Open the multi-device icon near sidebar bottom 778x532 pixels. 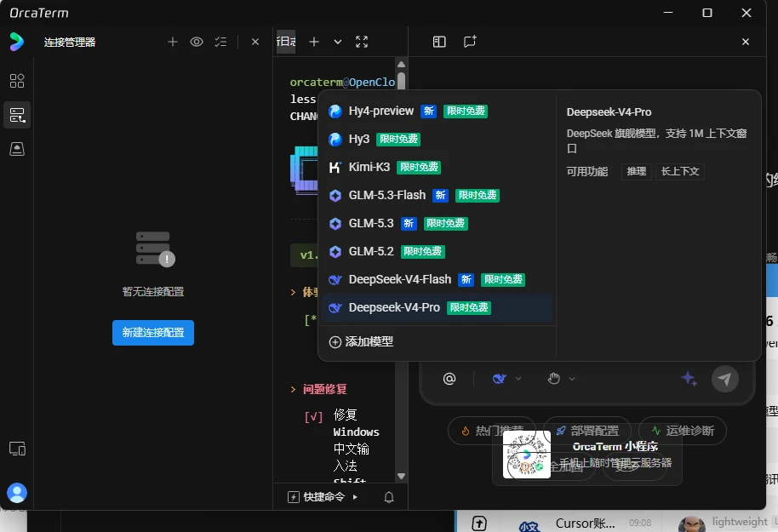tap(17, 449)
